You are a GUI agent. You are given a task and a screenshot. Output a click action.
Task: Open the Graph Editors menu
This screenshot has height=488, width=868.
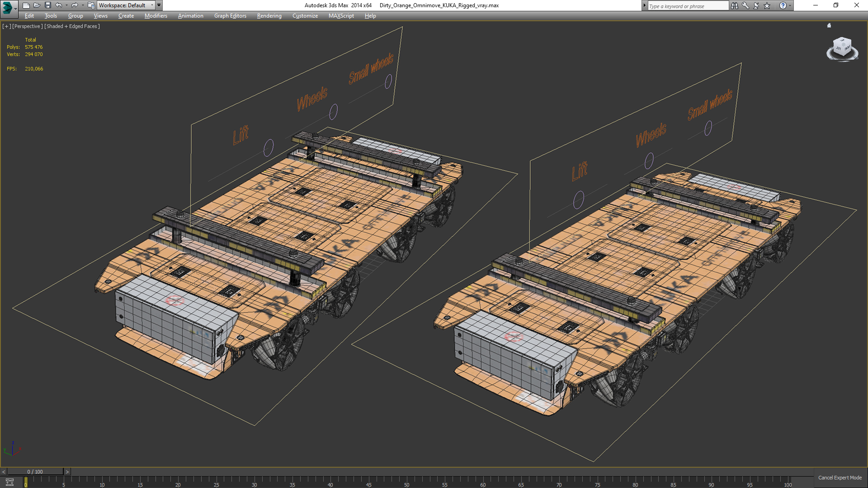pyautogui.click(x=230, y=16)
